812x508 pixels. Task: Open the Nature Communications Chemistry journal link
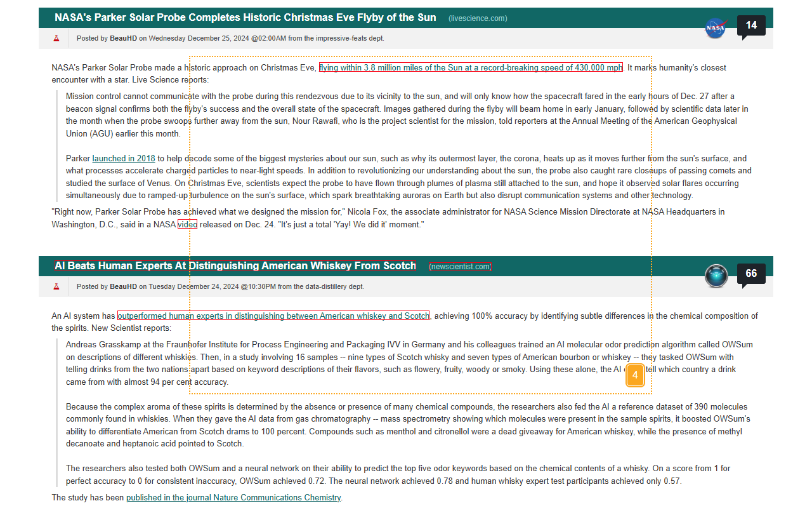point(233,498)
